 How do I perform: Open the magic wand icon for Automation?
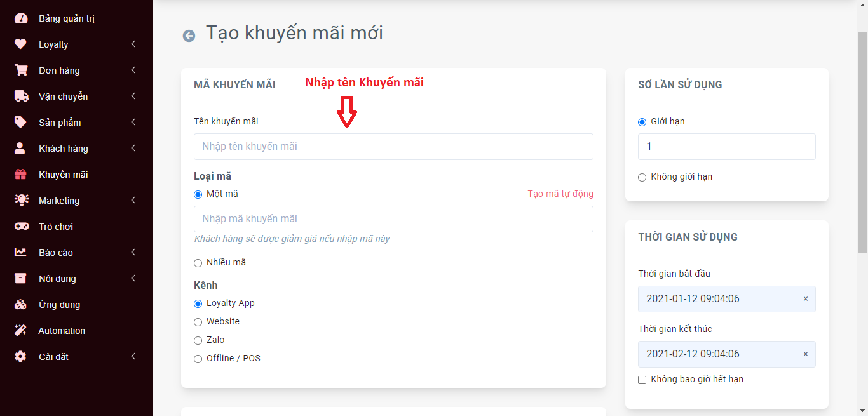point(21,331)
